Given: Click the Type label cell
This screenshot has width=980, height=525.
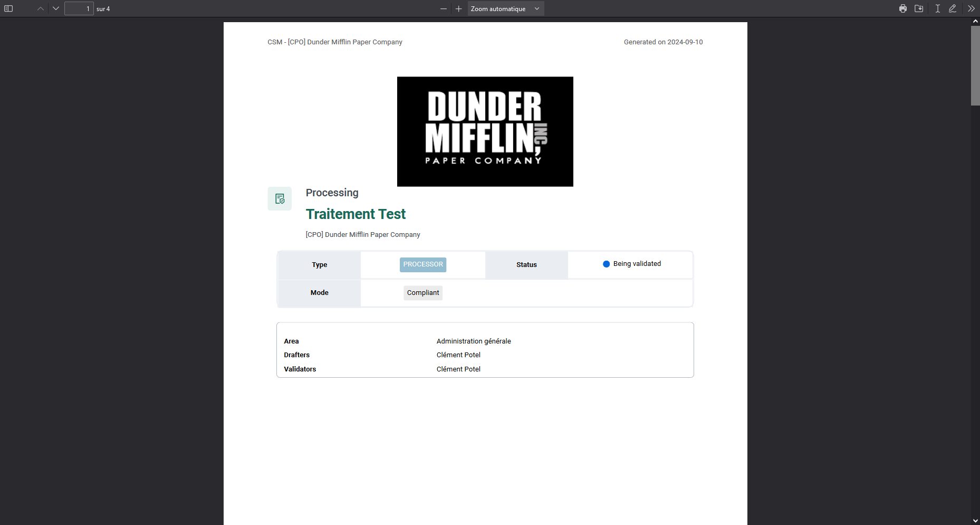Looking at the screenshot, I should (319, 265).
